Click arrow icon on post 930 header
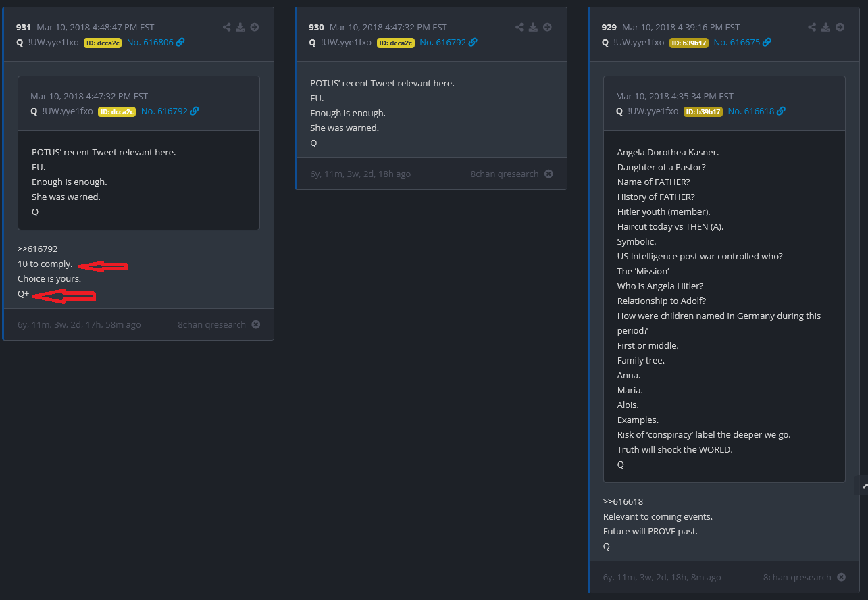This screenshot has height=600, width=868. [547, 28]
